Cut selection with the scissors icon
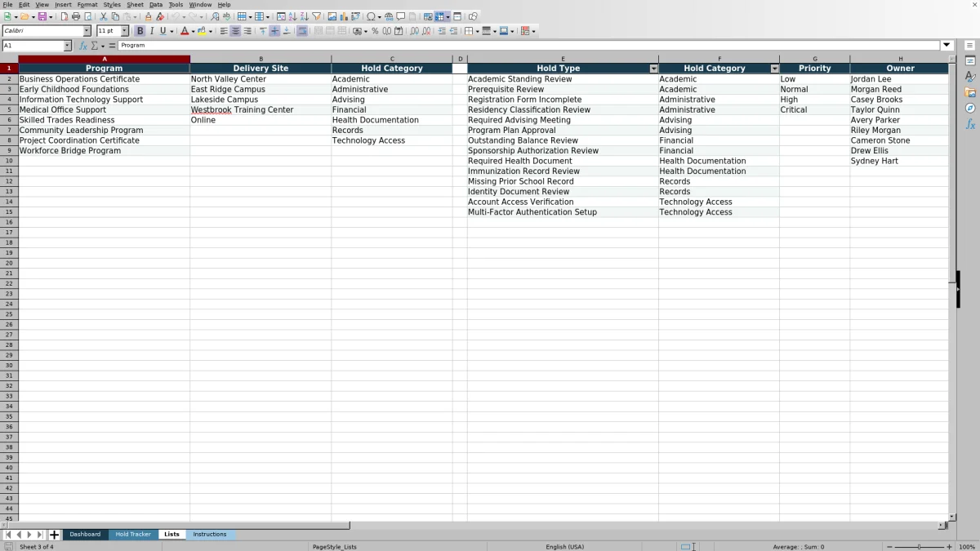This screenshot has width=980, height=551. [104, 16]
